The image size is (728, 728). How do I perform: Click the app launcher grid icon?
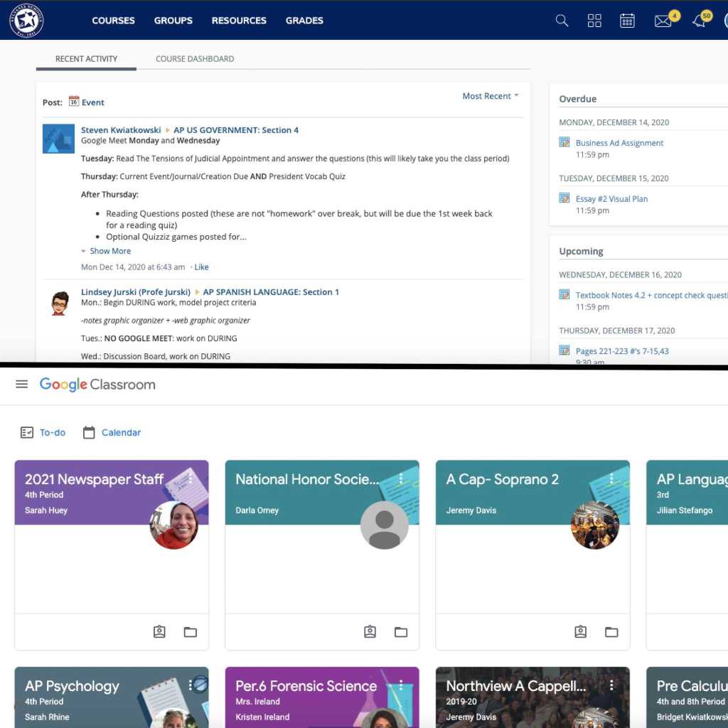[x=594, y=21]
